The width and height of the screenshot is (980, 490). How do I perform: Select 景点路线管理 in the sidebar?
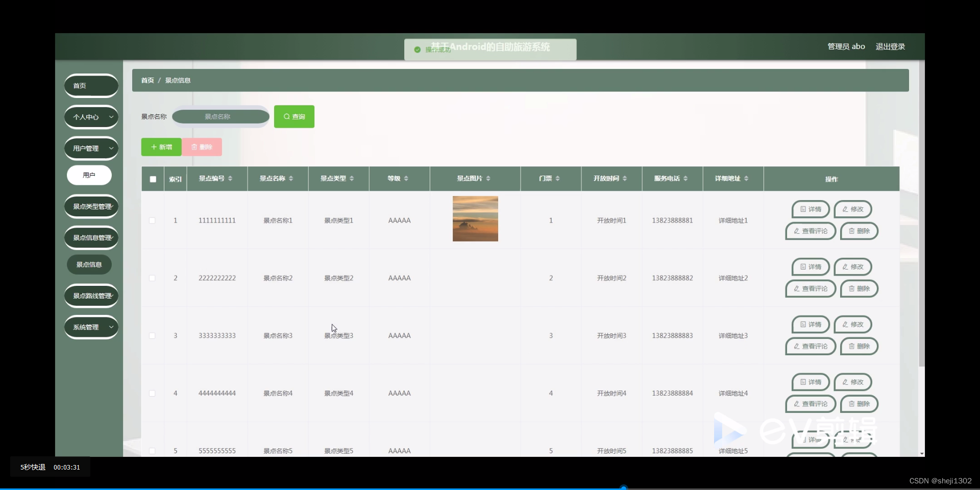[91, 296]
